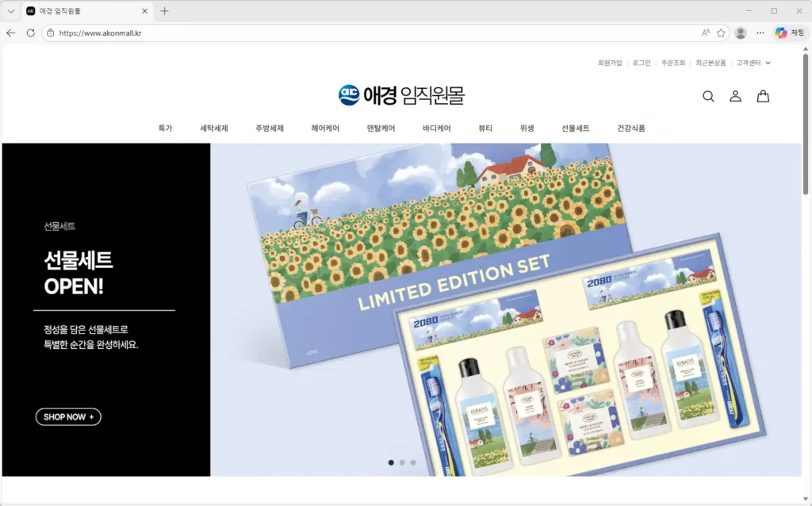Click the 애경 임직원몰 logo
This screenshot has width=812, height=506.
pos(404,95)
